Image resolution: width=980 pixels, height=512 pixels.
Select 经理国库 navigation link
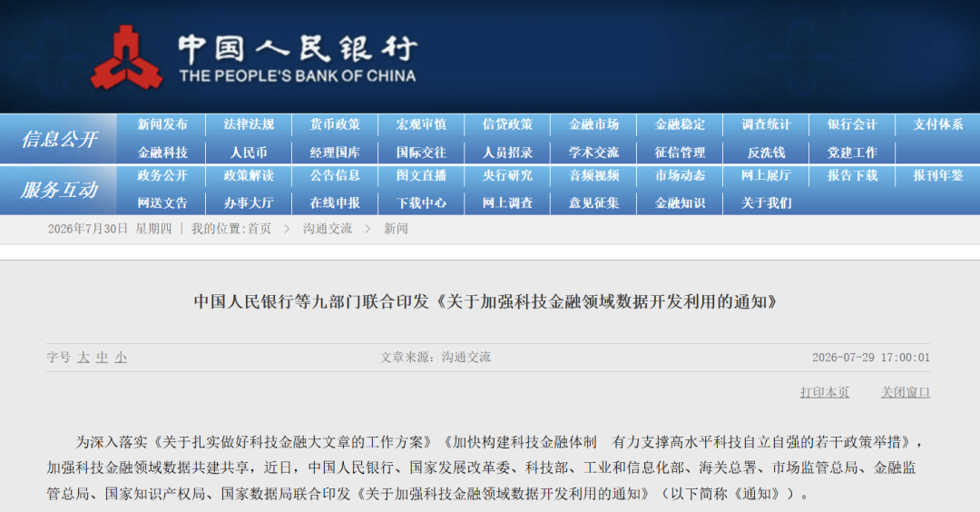click(x=335, y=153)
